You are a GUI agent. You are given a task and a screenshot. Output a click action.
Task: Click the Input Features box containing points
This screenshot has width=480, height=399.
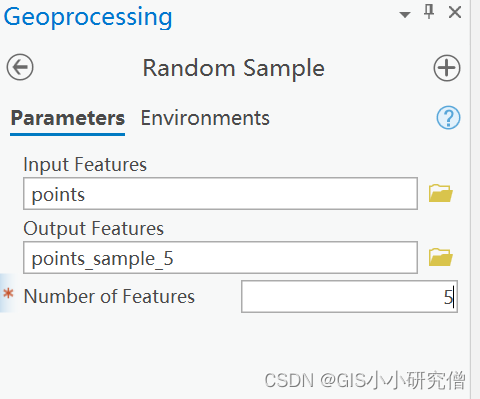pyautogui.click(x=220, y=194)
